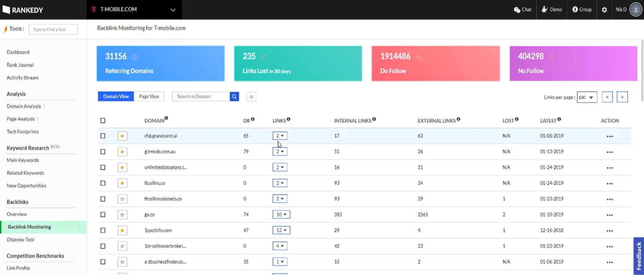Open Related Keywords link
Viewport: 644px width, 275px height.
pyautogui.click(x=25, y=173)
